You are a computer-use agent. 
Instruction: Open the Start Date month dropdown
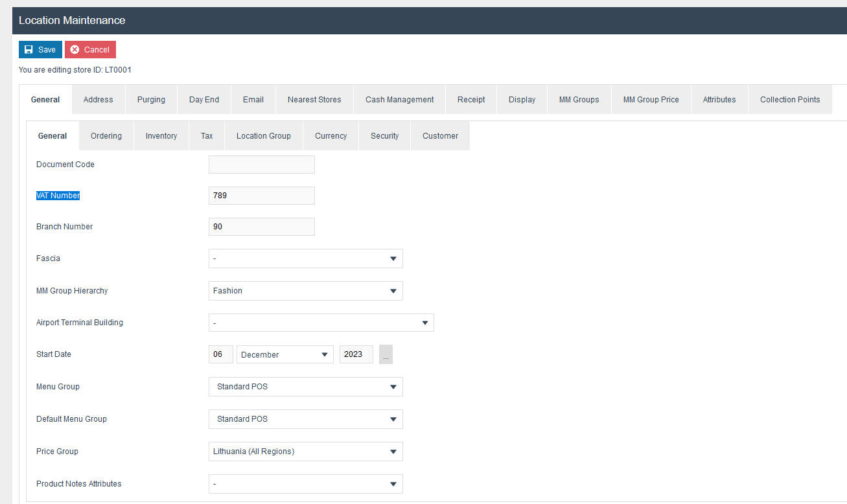(x=284, y=355)
